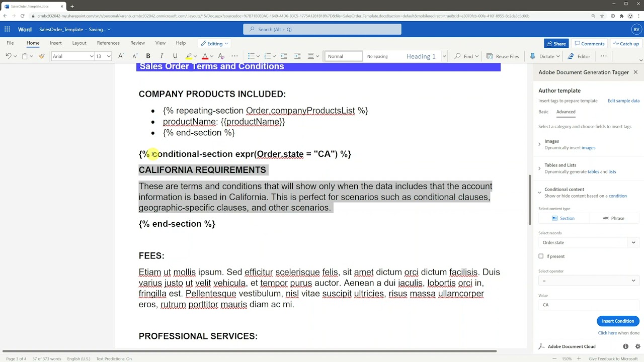The height and width of the screenshot is (362, 644).
Task: Click the Paste clipboard icon
Action: (x=25, y=56)
